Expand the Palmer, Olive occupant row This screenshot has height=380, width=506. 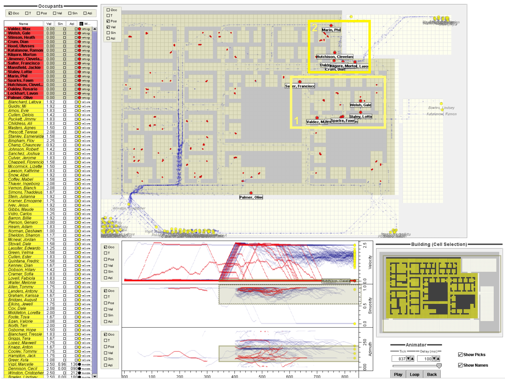tap(5, 97)
